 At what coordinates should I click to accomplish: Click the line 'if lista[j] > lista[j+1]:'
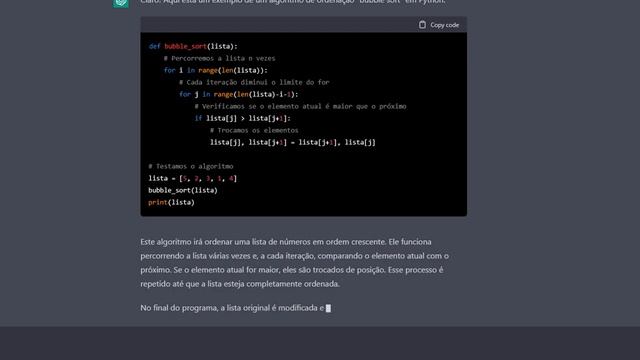[x=242, y=118]
